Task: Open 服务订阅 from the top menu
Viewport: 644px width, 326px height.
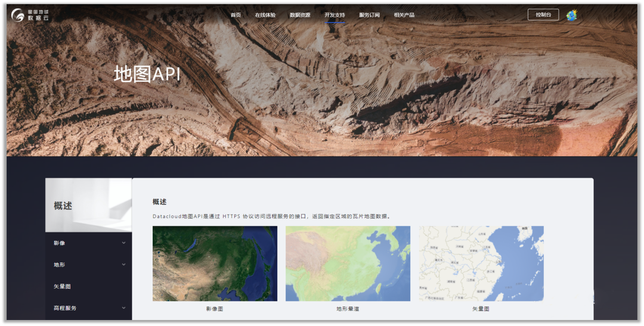Action: 369,15
